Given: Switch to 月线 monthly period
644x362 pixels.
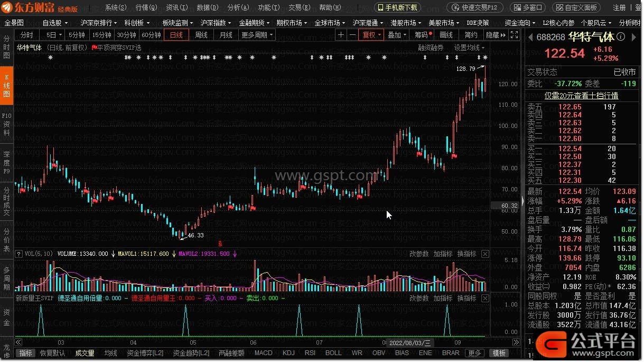Looking at the screenshot, I should click(x=226, y=35).
